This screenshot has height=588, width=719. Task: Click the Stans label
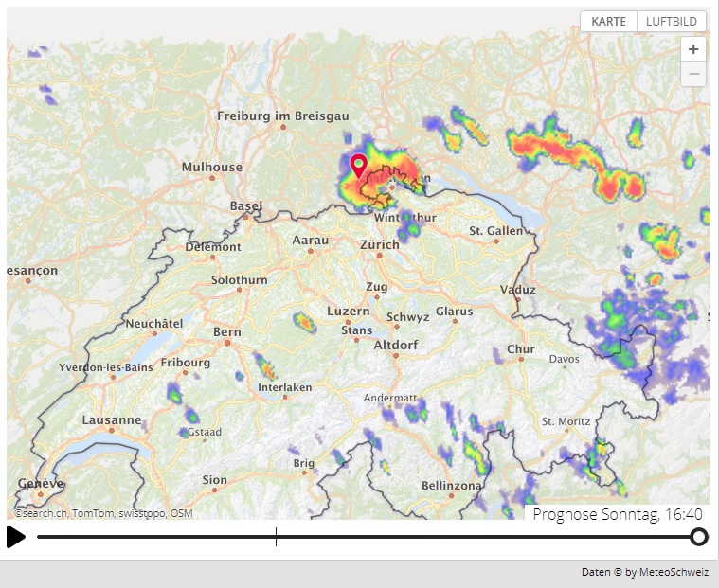pyautogui.click(x=356, y=330)
